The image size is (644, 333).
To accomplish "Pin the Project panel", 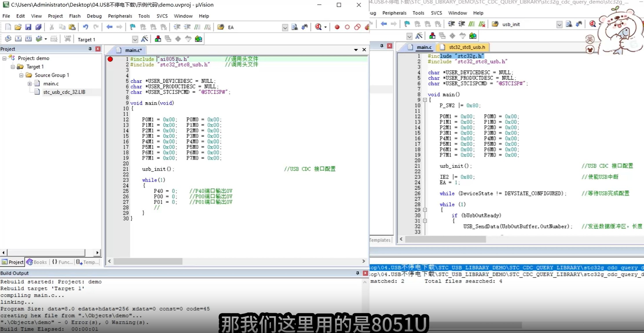I will (x=90, y=49).
